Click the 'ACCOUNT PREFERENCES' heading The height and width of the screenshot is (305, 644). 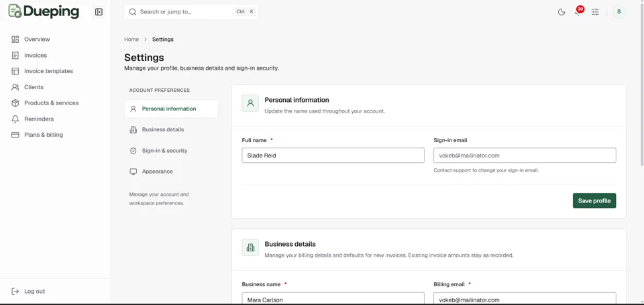(160, 90)
